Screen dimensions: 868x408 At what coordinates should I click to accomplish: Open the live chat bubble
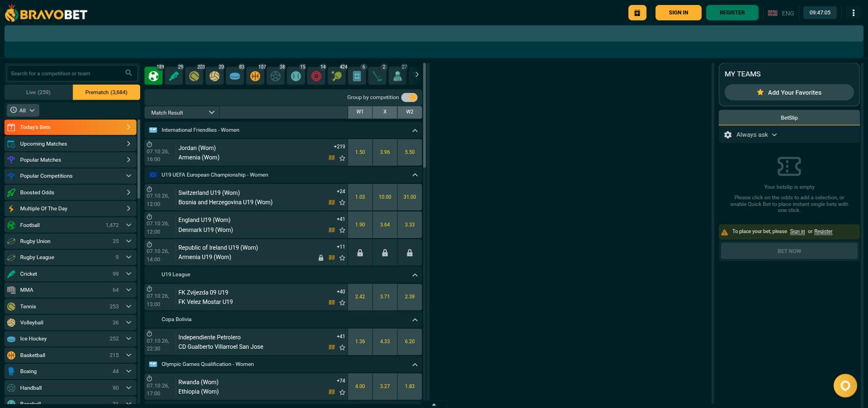pyautogui.click(x=845, y=386)
